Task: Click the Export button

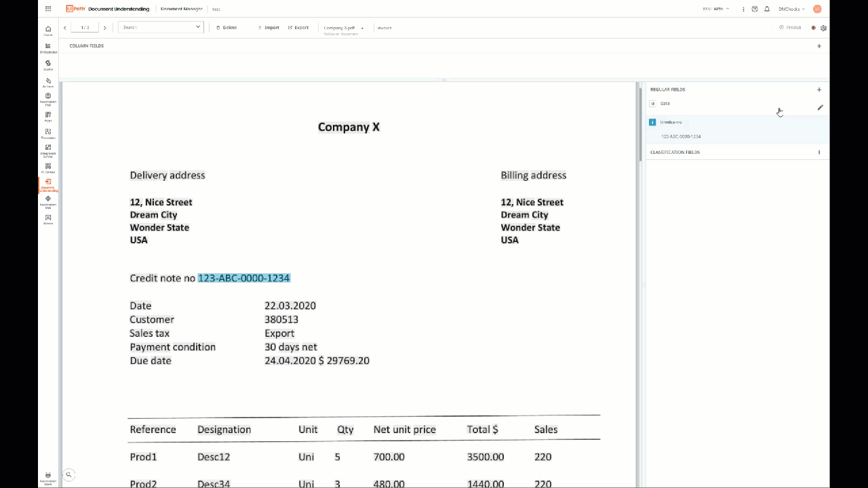Action: [298, 28]
